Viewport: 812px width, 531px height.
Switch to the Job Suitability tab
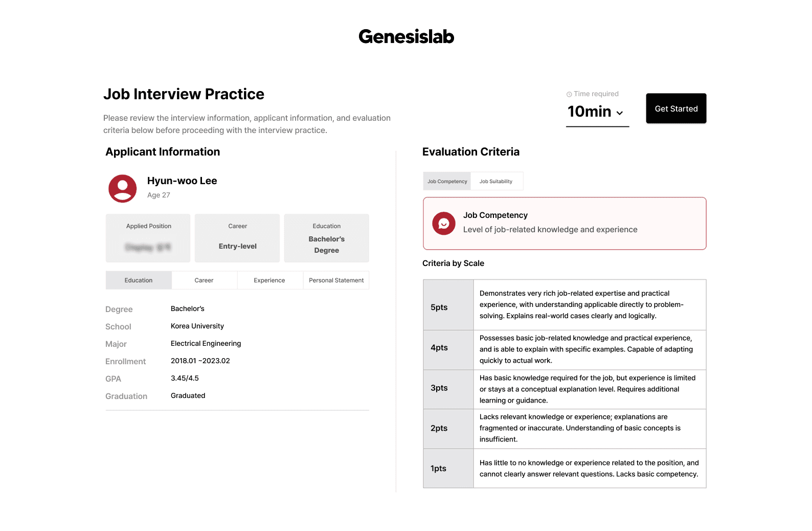coord(496,181)
